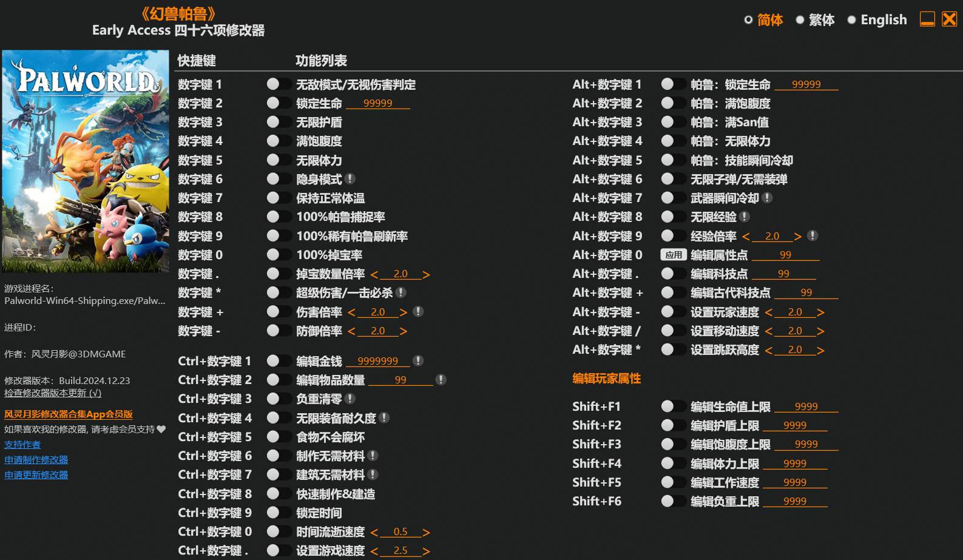Decrease 时间流逝速度 with left arrow
Screen dimensions: 963x560
point(374,533)
